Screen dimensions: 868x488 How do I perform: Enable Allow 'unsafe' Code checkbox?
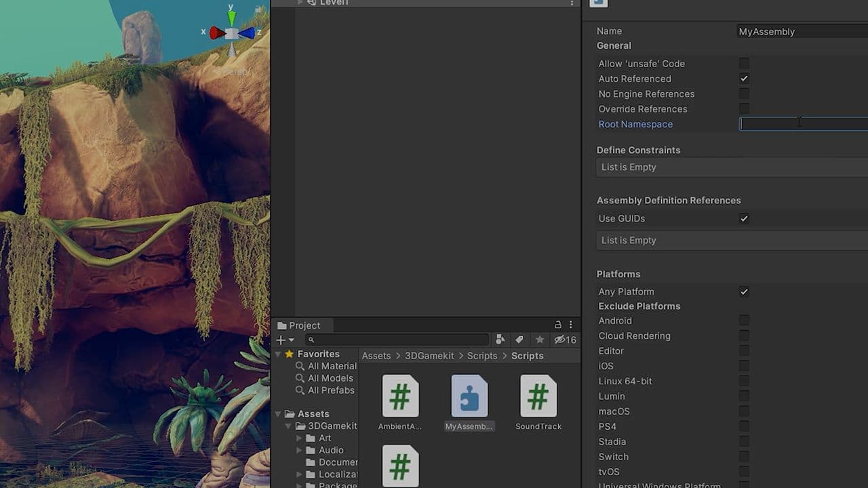click(744, 64)
